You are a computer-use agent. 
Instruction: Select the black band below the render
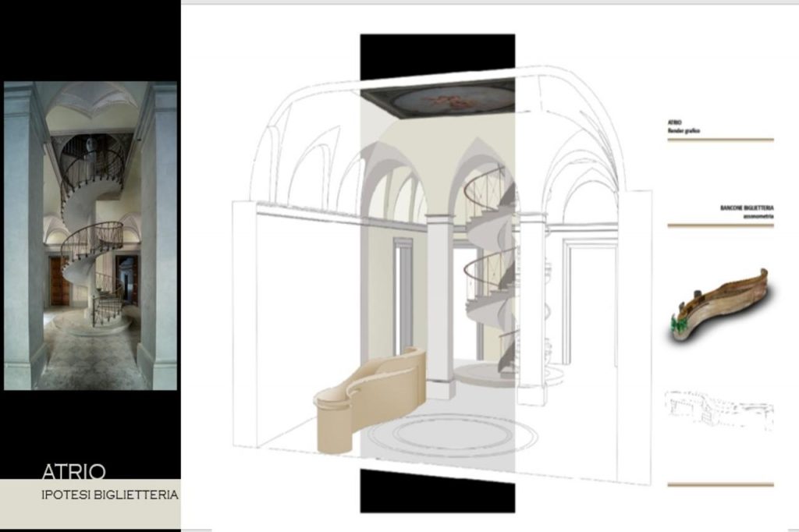tap(437, 491)
